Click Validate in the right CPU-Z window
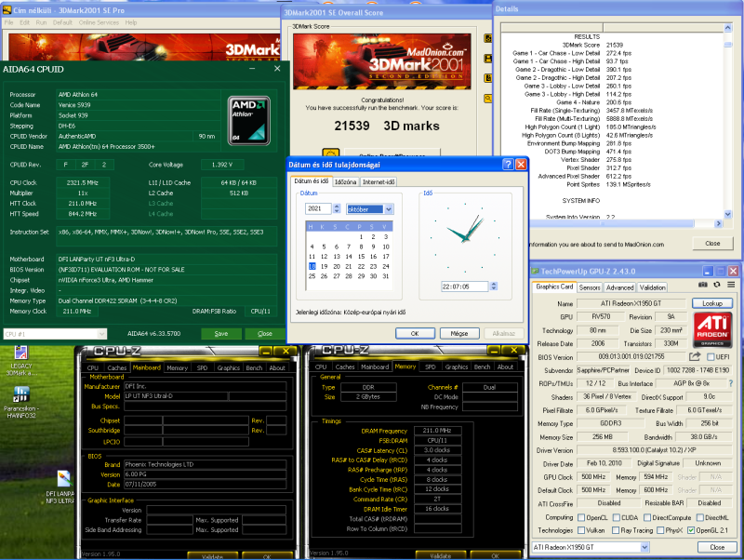 (440, 555)
